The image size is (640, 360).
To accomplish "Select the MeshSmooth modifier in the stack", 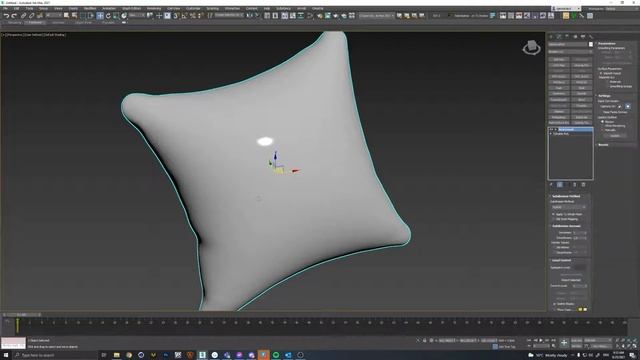I will pos(575,129).
